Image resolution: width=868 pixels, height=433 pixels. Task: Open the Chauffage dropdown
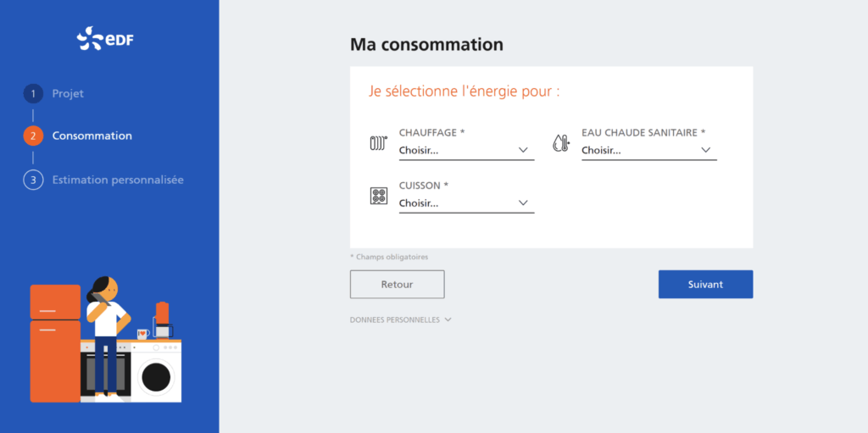click(467, 150)
